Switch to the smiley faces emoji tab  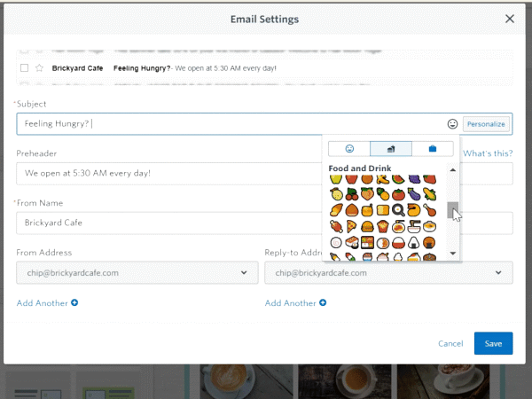pyautogui.click(x=349, y=148)
